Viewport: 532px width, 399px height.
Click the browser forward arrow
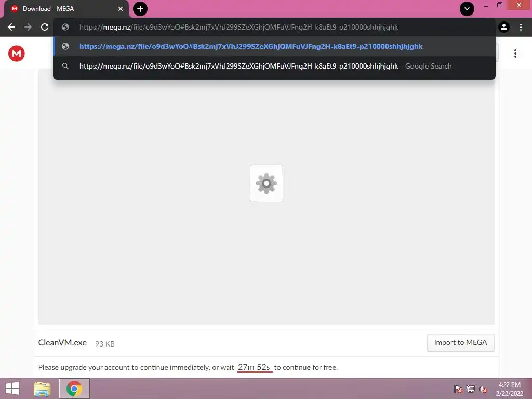[x=28, y=27]
